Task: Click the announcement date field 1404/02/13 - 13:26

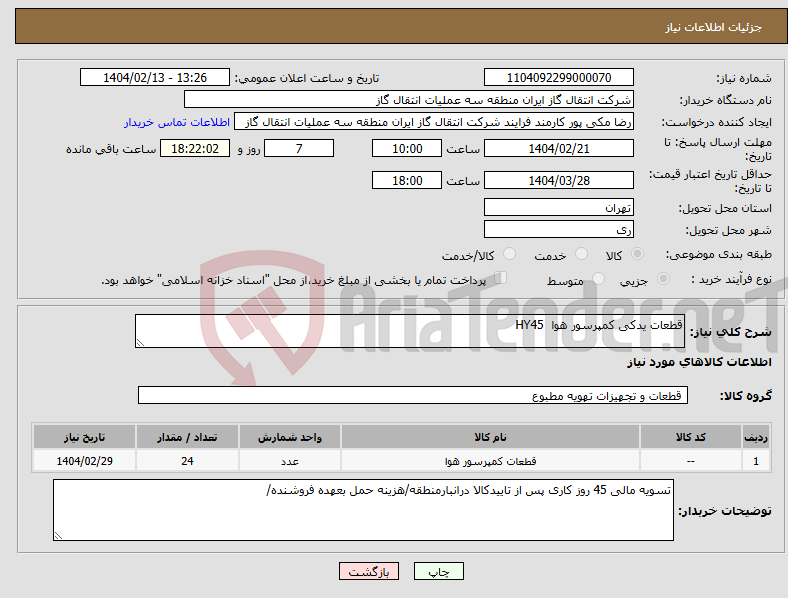Action: pos(155,78)
